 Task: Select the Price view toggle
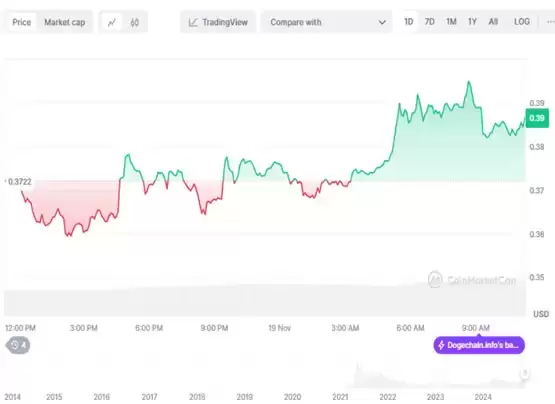click(22, 22)
